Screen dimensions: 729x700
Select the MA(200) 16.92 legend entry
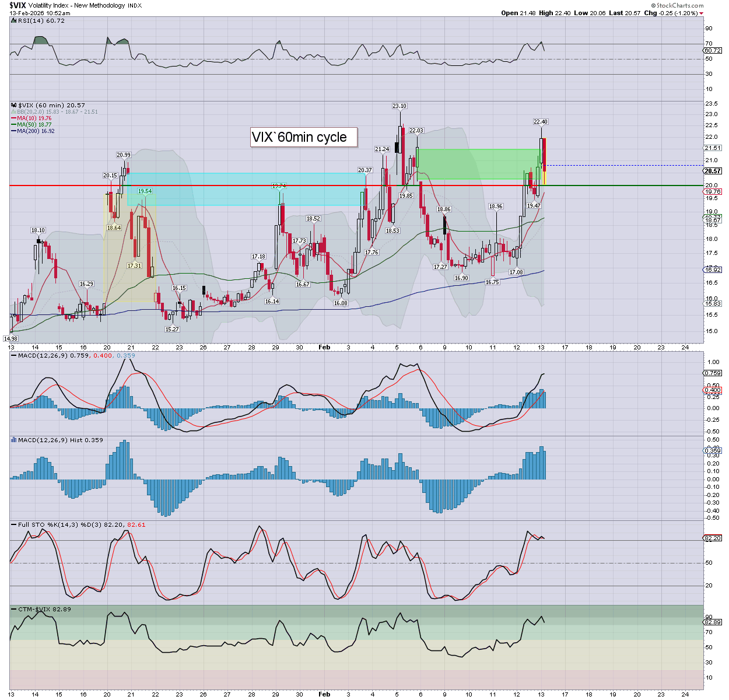pyautogui.click(x=35, y=131)
